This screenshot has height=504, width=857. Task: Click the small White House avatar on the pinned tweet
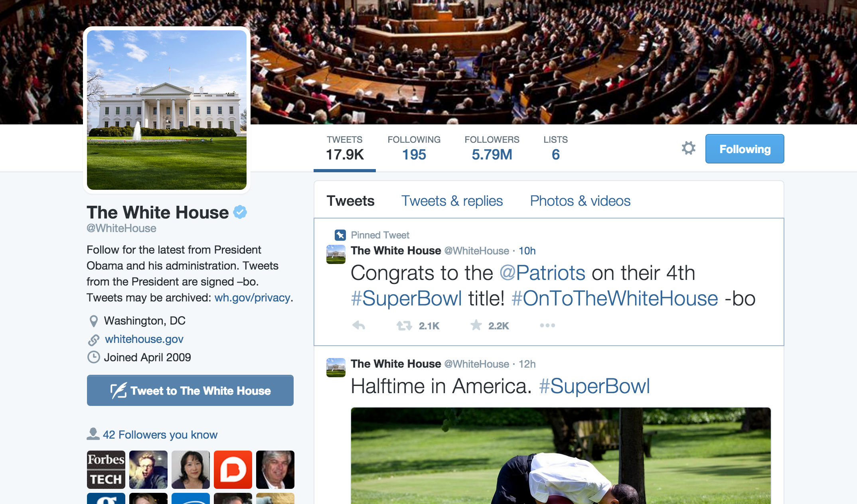click(x=336, y=254)
